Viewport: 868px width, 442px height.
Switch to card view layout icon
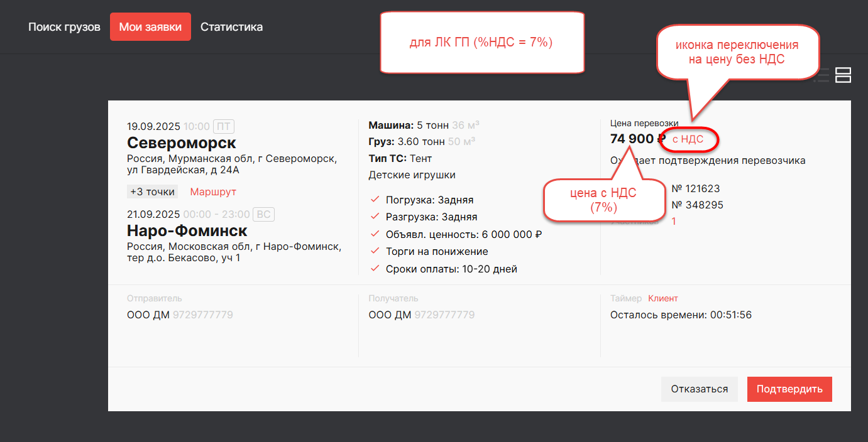[843, 75]
